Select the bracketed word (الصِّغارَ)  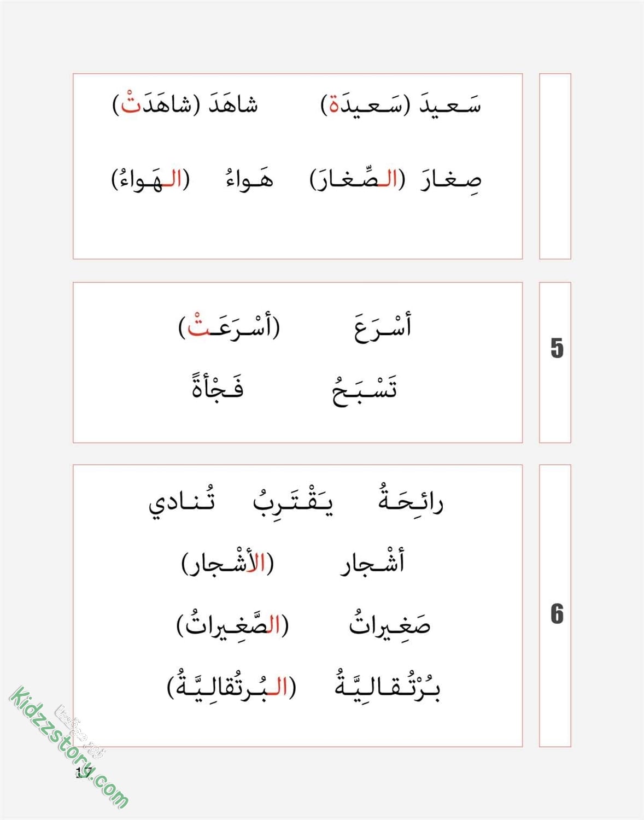click(x=358, y=178)
